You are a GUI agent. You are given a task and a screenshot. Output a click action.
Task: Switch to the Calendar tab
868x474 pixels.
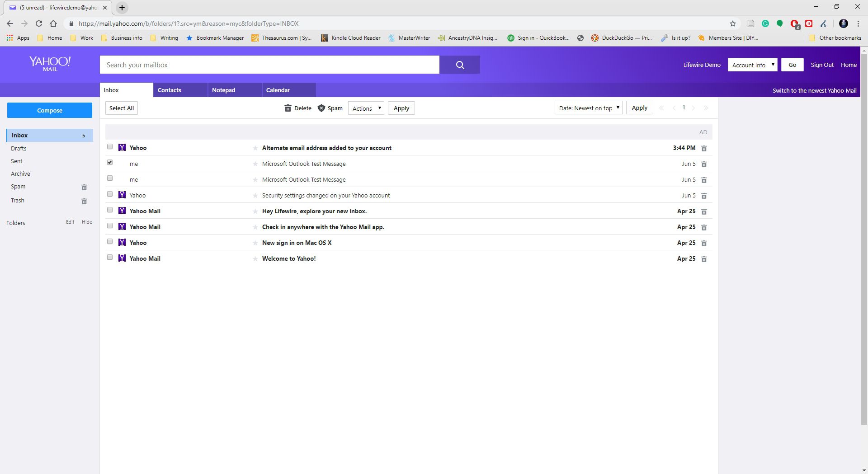289,90
